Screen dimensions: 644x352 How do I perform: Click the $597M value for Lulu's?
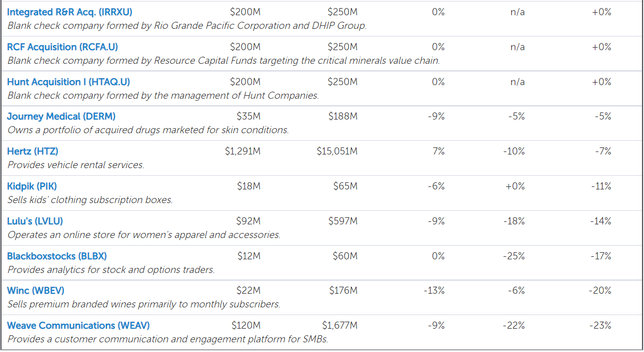tap(343, 221)
